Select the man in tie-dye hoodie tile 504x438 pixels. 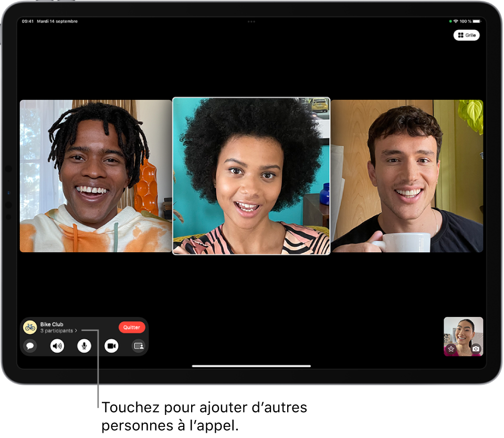[96, 176]
